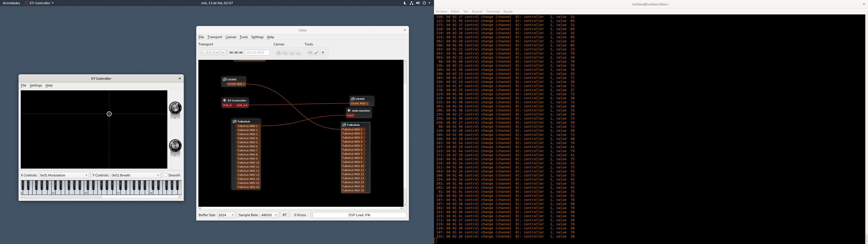Click the X knob in XY Controller
This screenshot has height=244, width=868.
click(175, 108)
